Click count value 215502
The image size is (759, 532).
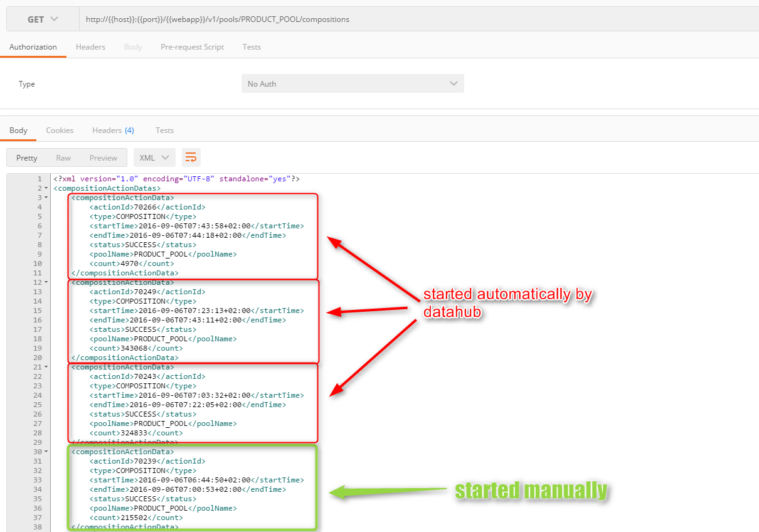[134, 518]
